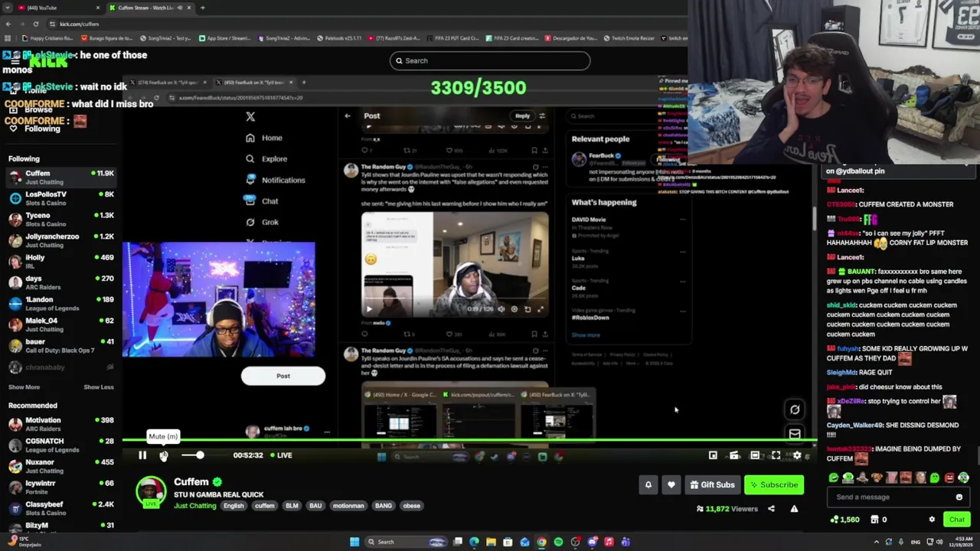Mute the stream audio speaker icon
This screenshot has height=551, width=980.
click(164, 455)
